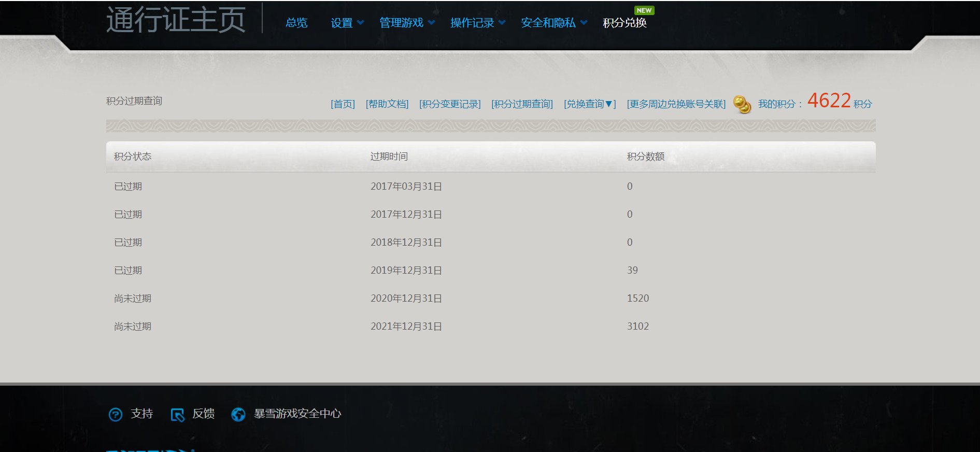Open the 帮助文档 help link
Screen dimensions: 980x452
[387, 104]
